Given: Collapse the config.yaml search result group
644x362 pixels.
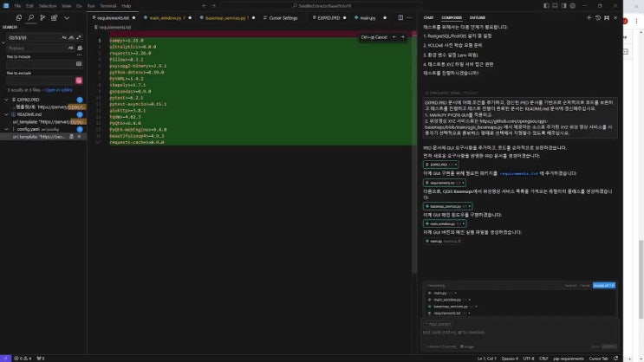Looking at the screenshot, I should click(6, 129).
